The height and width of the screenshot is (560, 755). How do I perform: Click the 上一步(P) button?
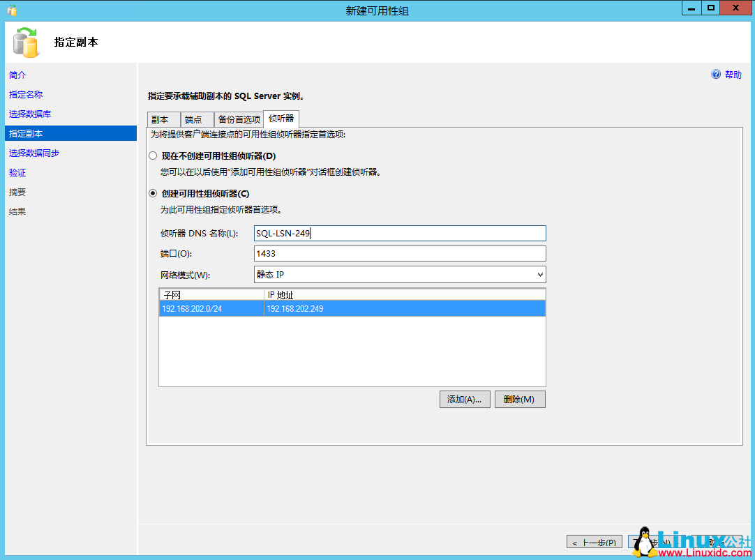pyautogui.click(x=594, y=541)
